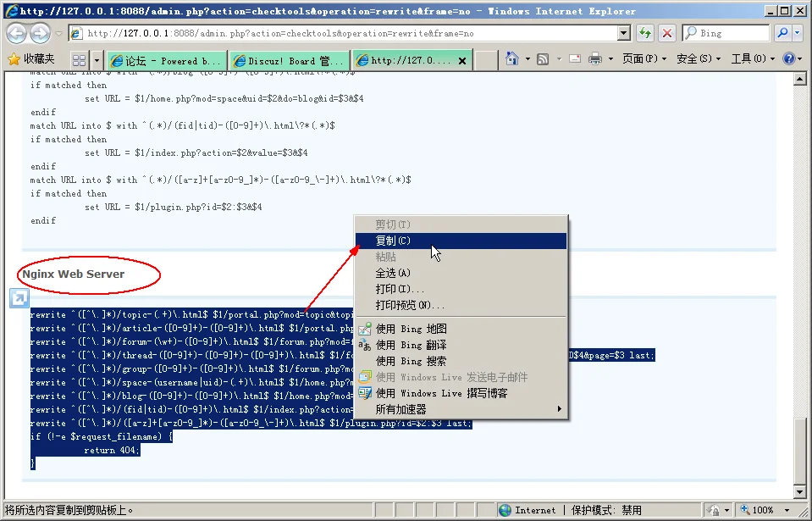
Task: Refresh the page with the green arrows icon
Action: tap(644, 33)
